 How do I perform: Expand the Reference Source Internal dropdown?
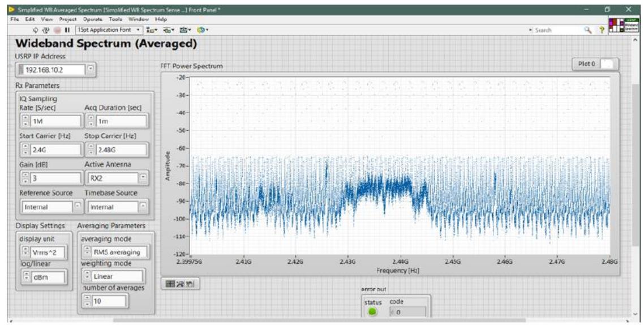pos(77,206)
